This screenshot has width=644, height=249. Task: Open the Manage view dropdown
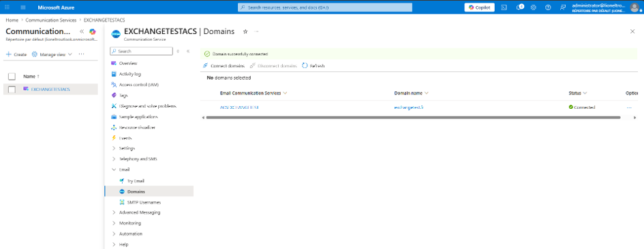52,54
